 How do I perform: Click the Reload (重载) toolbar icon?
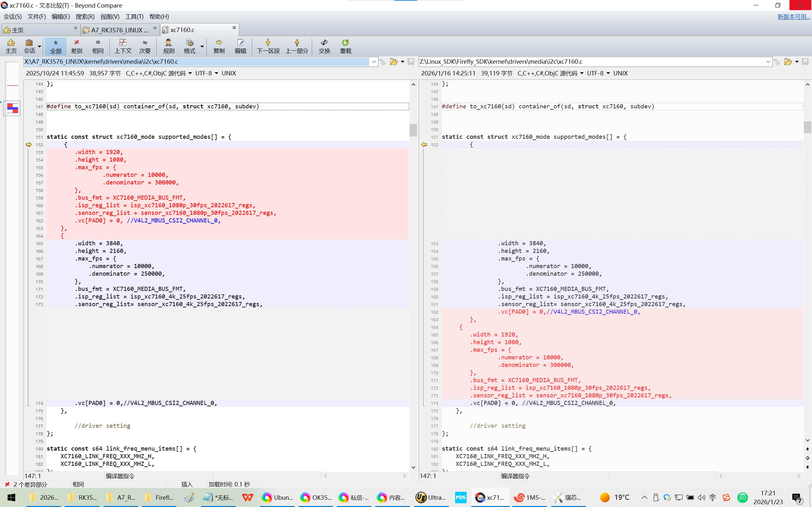click(345, 46)
